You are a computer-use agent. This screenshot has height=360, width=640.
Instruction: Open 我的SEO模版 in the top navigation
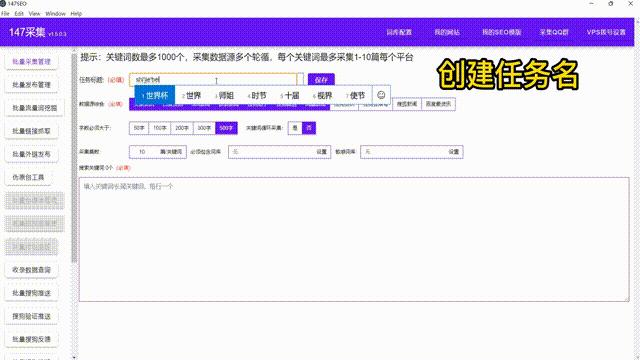coord(502,32)
